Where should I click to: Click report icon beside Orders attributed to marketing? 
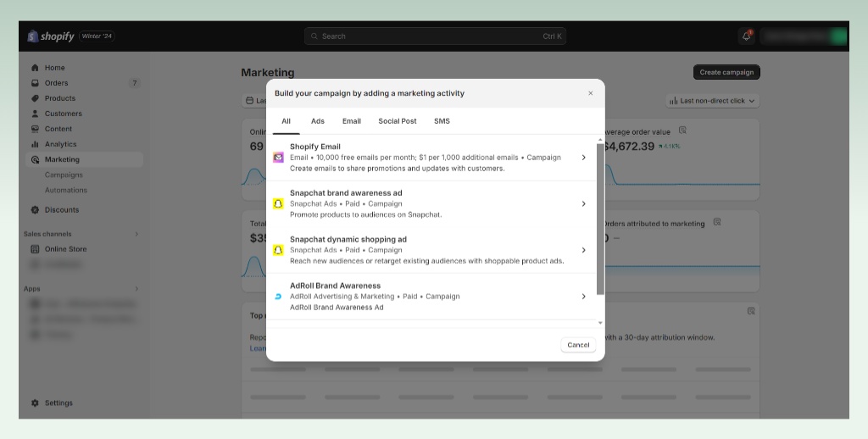tap(717, 222)
